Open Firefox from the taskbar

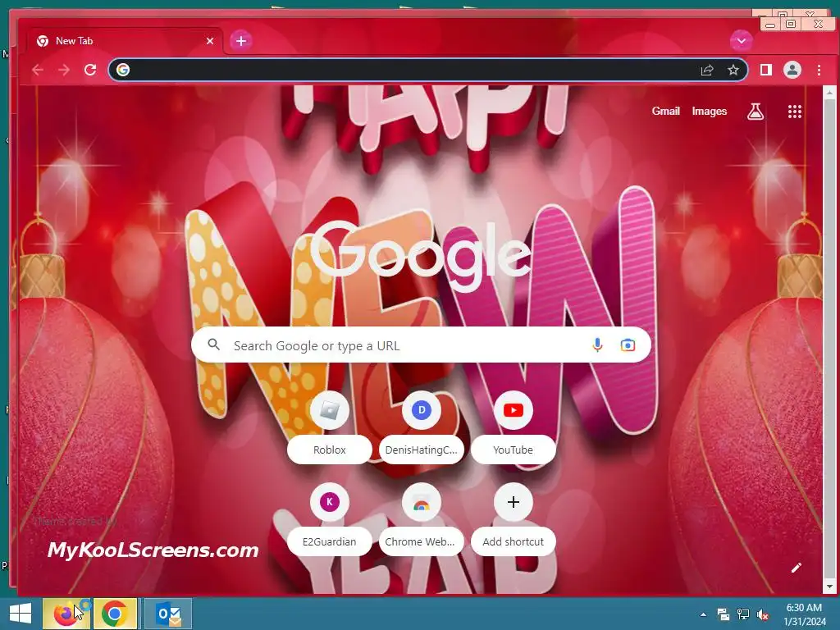pos(66,614)
